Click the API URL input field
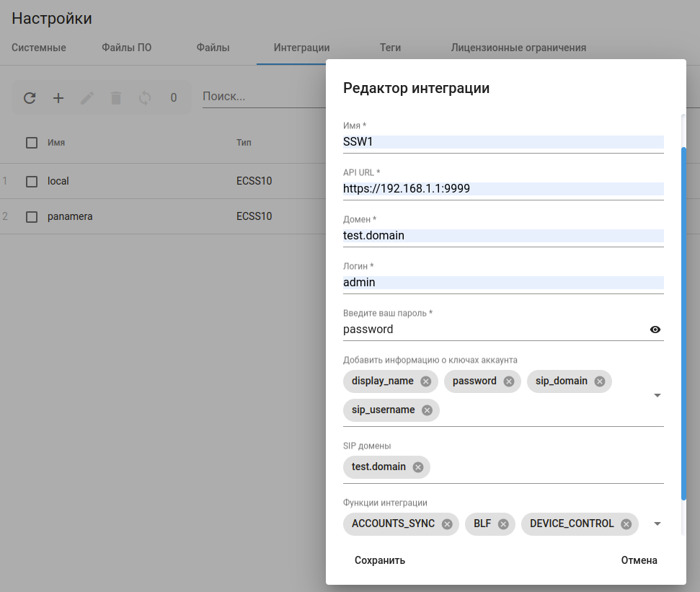 502,189
